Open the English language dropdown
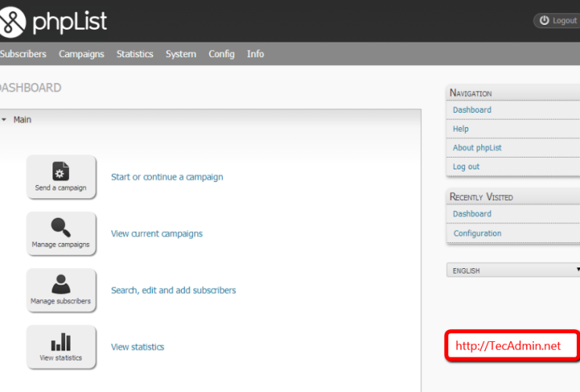Screen dimensions: 580x392 pyautogui.click(x=513, y=270)
